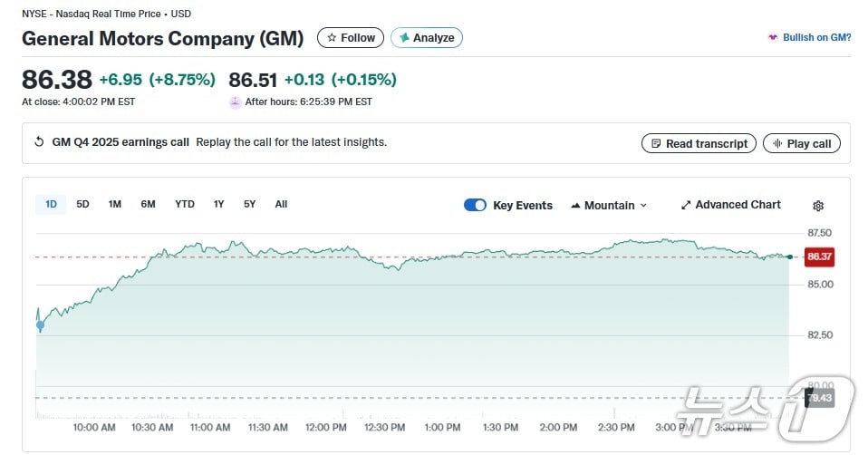
Task: Switch to 5D time range
Action: pyautogui.click(x=82, y=204)
